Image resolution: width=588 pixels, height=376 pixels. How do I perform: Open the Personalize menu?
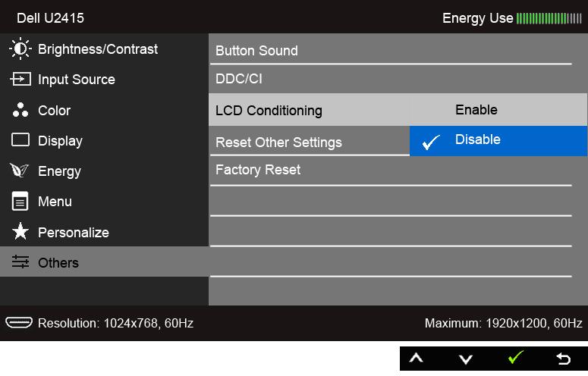click(104, 232)
